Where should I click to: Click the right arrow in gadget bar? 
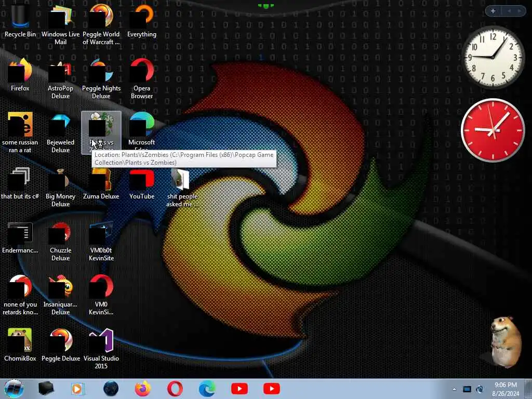pyautogui.click(x=520, y=11)
